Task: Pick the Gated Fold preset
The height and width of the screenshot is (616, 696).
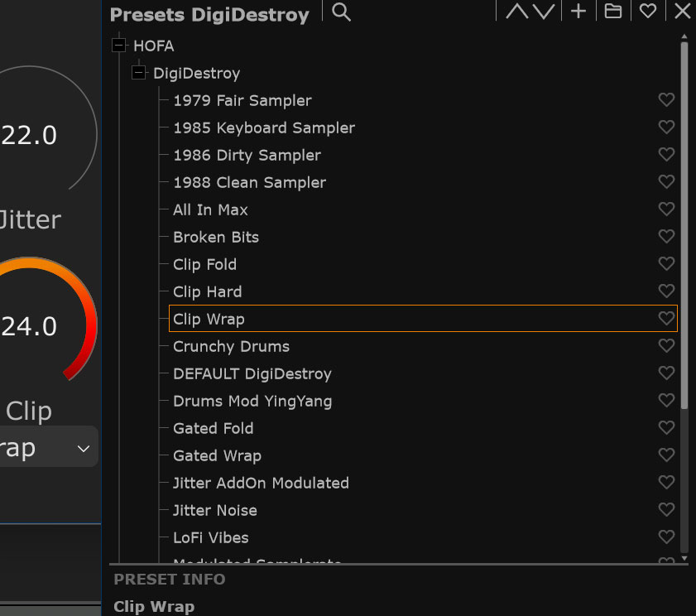Action: (x=213, y=428)
